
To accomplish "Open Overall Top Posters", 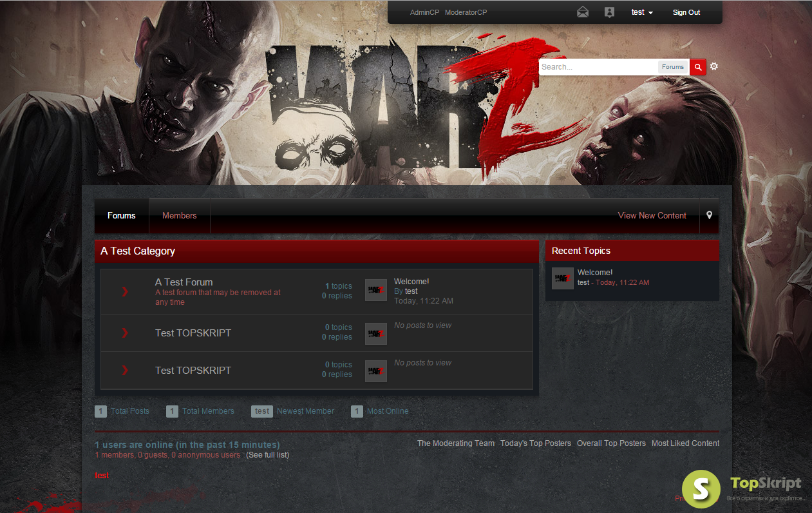I will [x=611, y=443].
